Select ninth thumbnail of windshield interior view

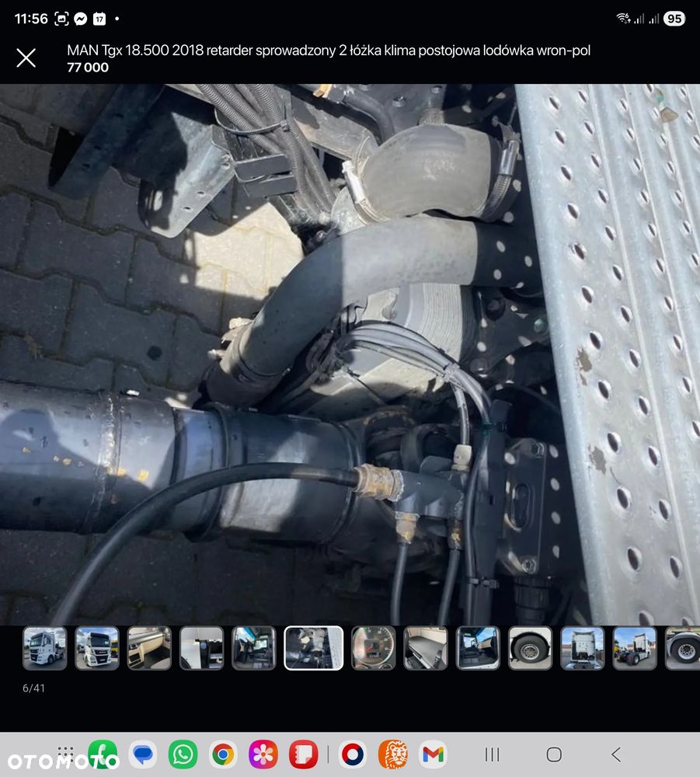pos(478,648)
